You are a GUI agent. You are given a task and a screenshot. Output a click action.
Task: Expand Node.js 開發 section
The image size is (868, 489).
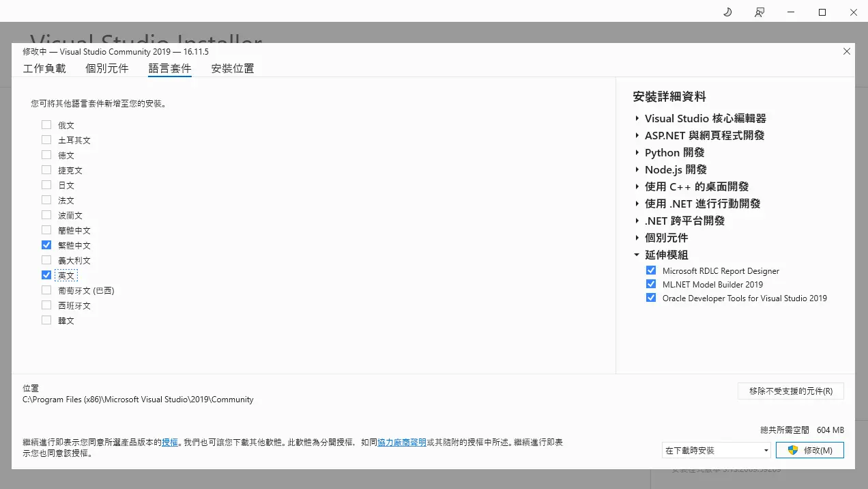[x=637, y=169]
